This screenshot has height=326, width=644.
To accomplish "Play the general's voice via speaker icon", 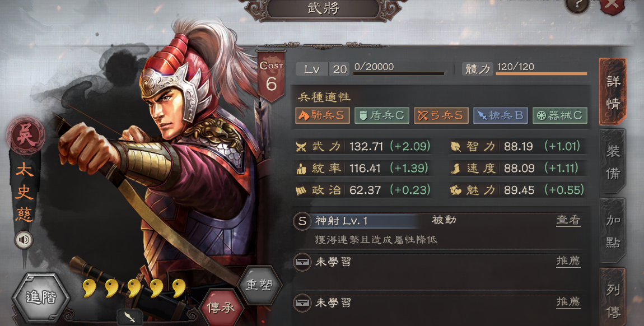I will pos(24,240).
